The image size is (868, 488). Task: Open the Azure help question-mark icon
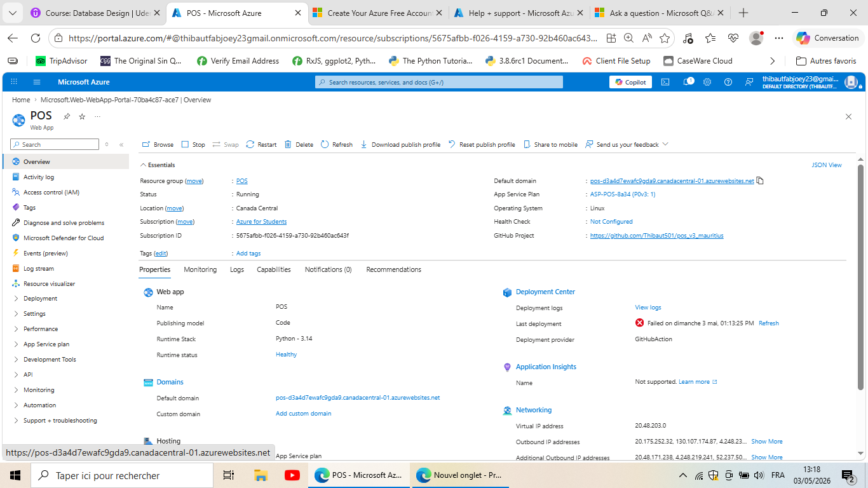pyautogui.click(x=728, y=82)
